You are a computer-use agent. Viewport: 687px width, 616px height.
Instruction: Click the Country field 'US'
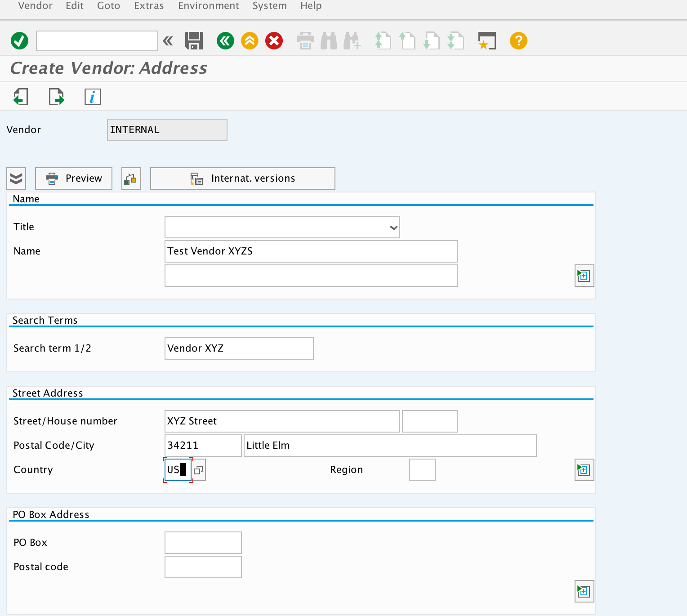click(178, 470)
